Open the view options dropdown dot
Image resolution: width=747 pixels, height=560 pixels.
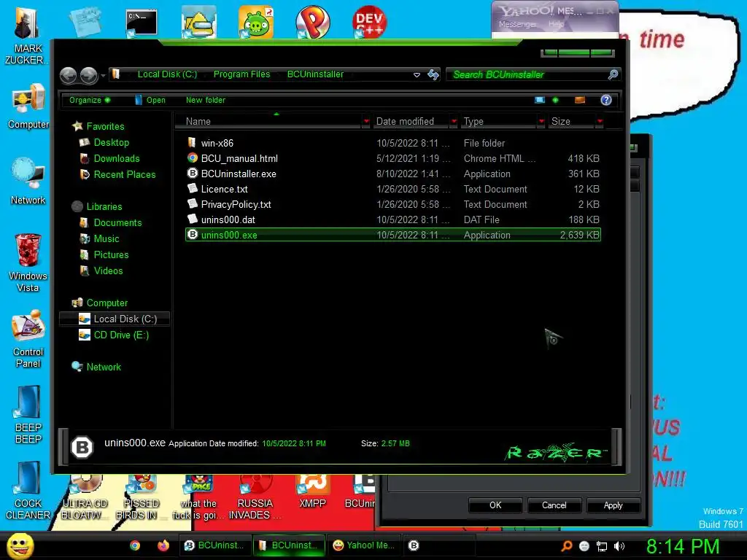click(x=555, y=100)
